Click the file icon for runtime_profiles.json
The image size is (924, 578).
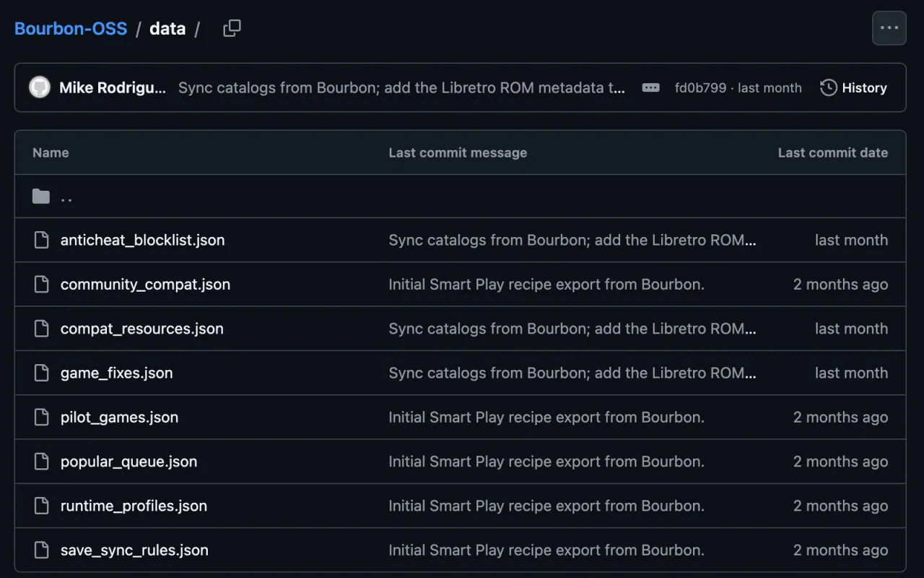[41, 506]
